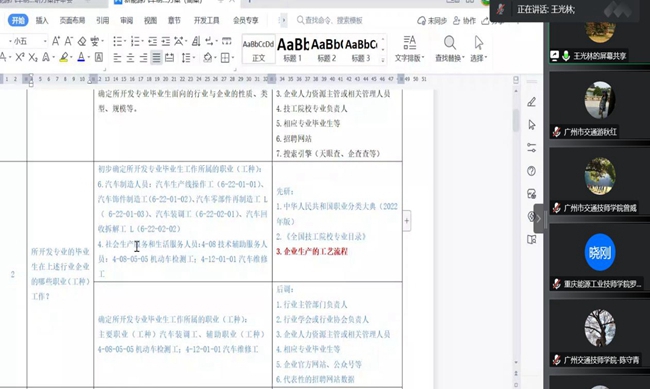Viewport: 650px width, 389px height.
Task: Click the table borders icon
Action: click(225, 58)
